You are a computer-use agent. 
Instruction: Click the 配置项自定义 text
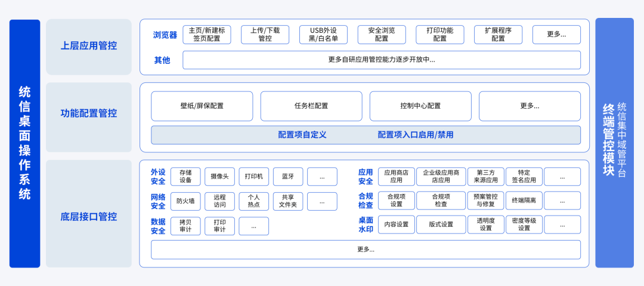pos(302,135)
